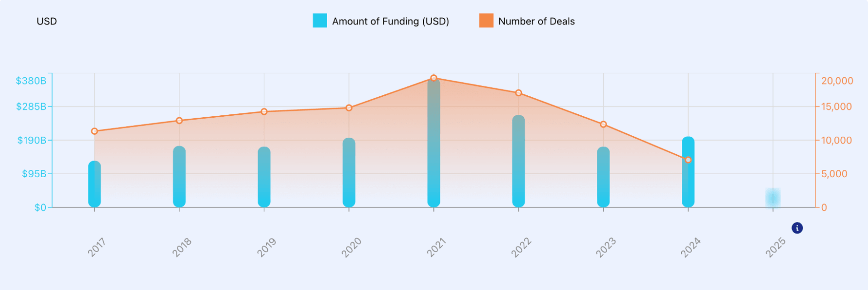Select the 2020 deals line marker
This screenshot has height=290, width=868.
(349, 108)
